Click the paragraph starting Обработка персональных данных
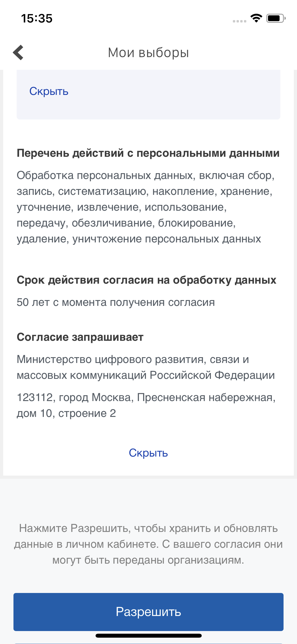This screenshot has height=644, width=297. click(146, 207)
